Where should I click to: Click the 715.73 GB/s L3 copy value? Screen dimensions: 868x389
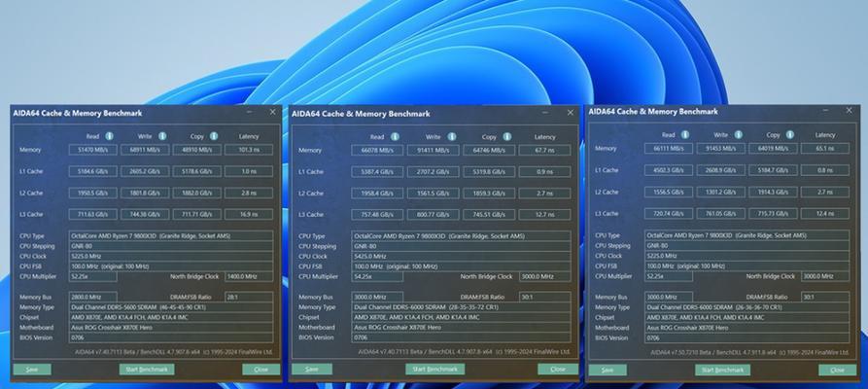[x=773, y=213]
